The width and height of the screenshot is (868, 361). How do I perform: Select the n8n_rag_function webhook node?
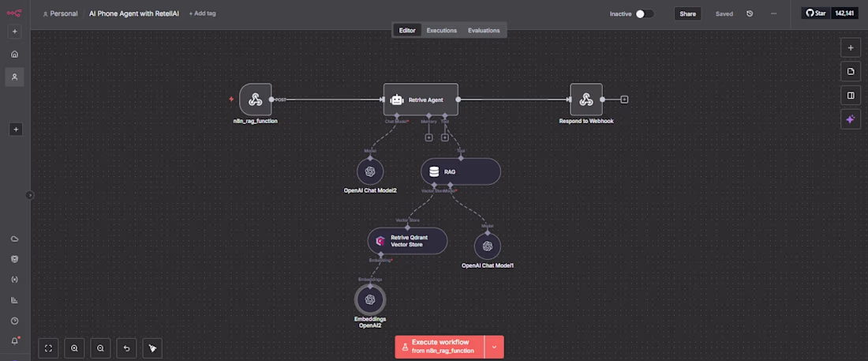tap(255, 100)
